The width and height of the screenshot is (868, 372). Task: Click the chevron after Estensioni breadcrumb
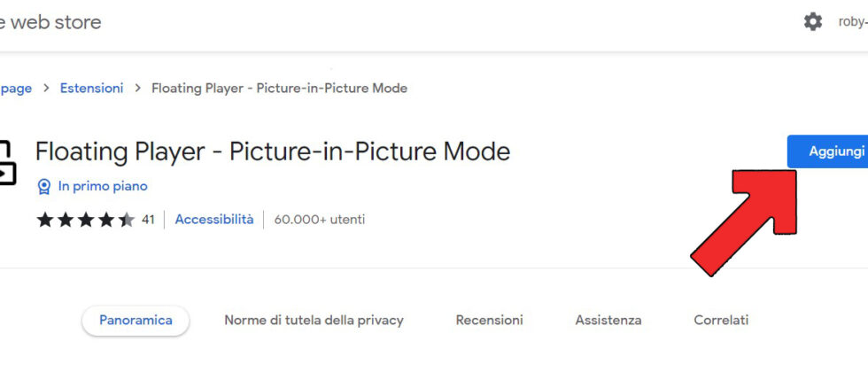(x=137, y=89)
